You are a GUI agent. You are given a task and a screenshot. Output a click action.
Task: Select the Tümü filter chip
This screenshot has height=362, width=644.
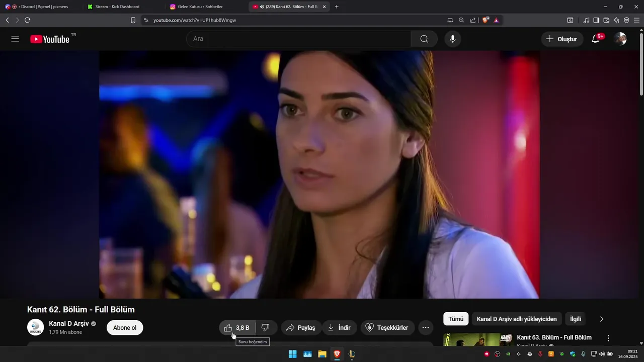(456, 319)
